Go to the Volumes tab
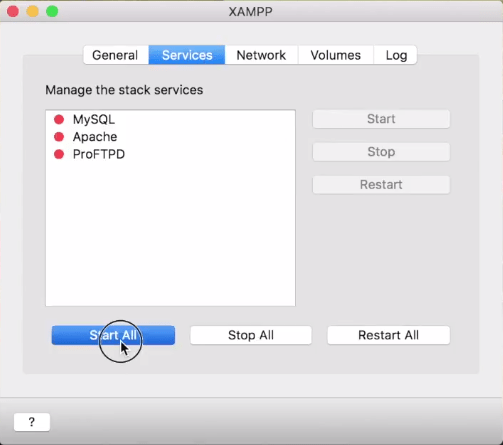Image resolution: width=503 pixels, height=445 pixels. [336, 55]
